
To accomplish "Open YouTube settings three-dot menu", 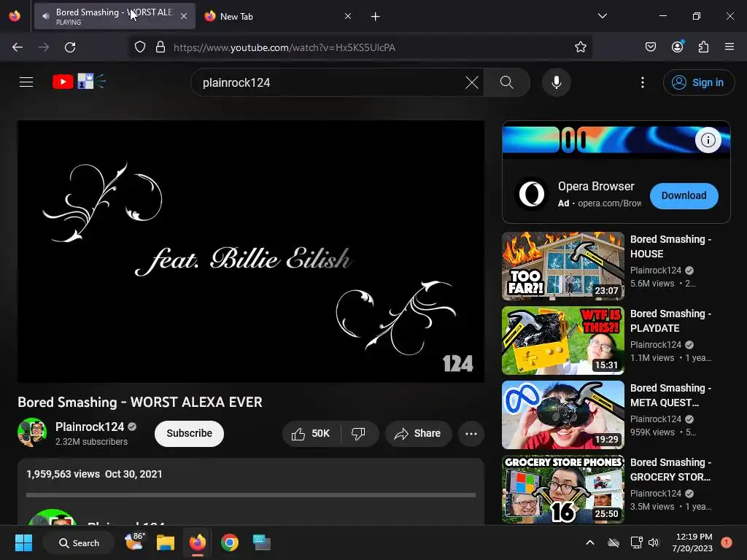I will 642,82.
